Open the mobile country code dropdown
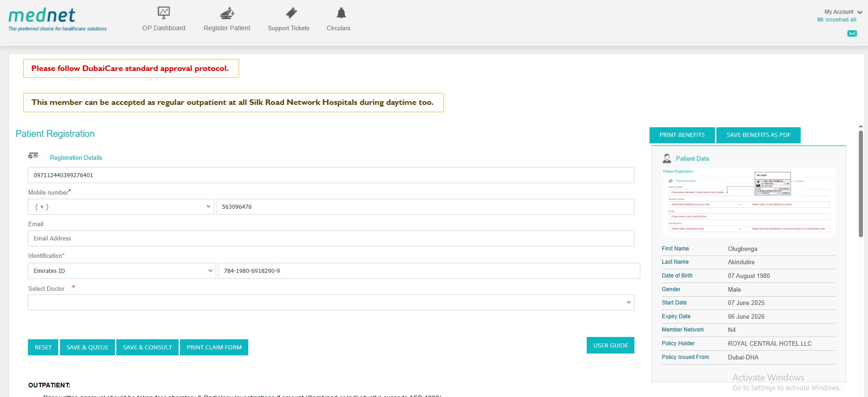 (x=121, y=207)
